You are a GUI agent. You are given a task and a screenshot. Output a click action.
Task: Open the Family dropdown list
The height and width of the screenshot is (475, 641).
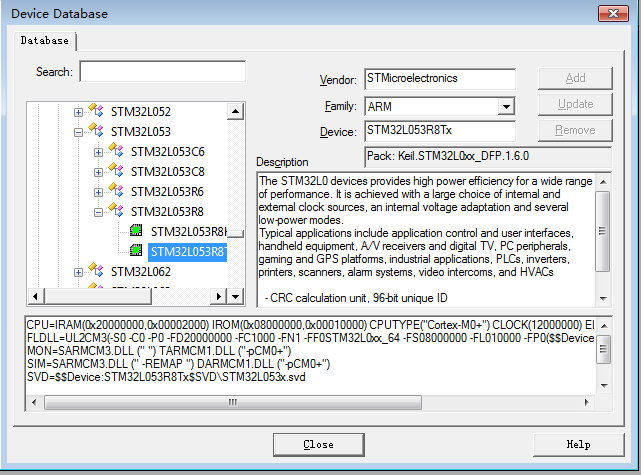[506, 107]
